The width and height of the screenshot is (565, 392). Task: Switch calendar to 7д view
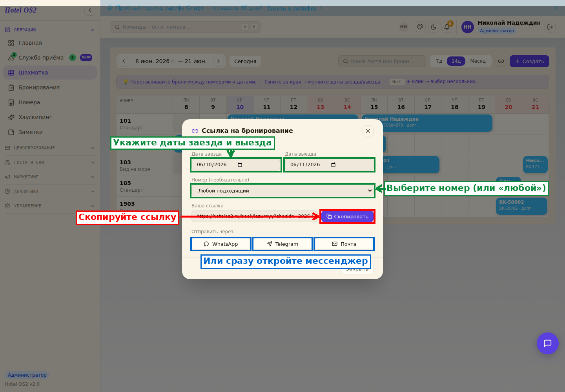point(439,61)
